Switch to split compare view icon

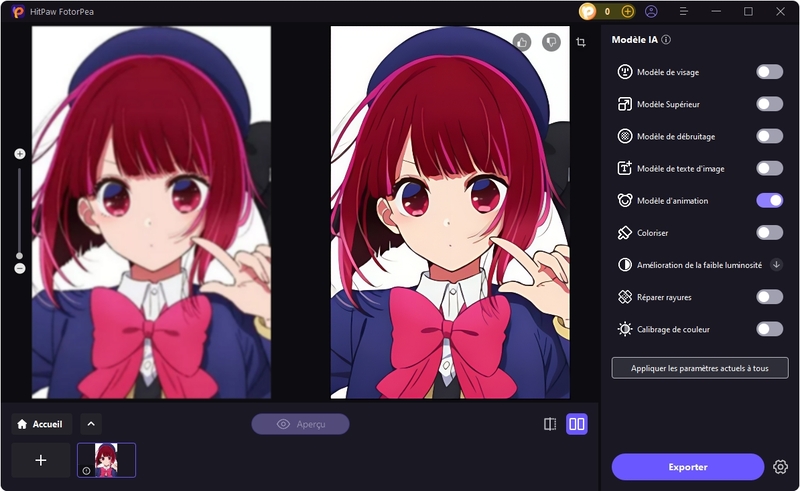click(x=549, y=424)
